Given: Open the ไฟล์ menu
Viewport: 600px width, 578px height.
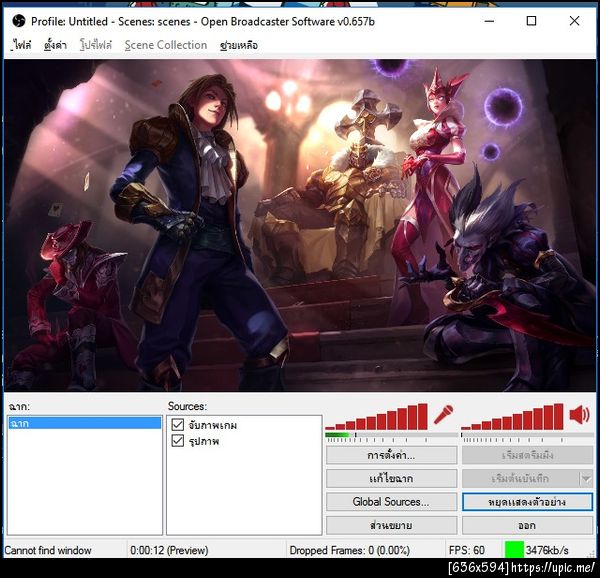Looking at the screenshot, I should point(21,45).
